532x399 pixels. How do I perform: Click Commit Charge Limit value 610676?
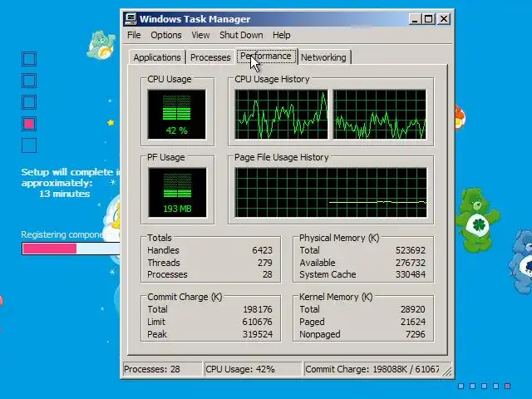[x=258, y=322]
